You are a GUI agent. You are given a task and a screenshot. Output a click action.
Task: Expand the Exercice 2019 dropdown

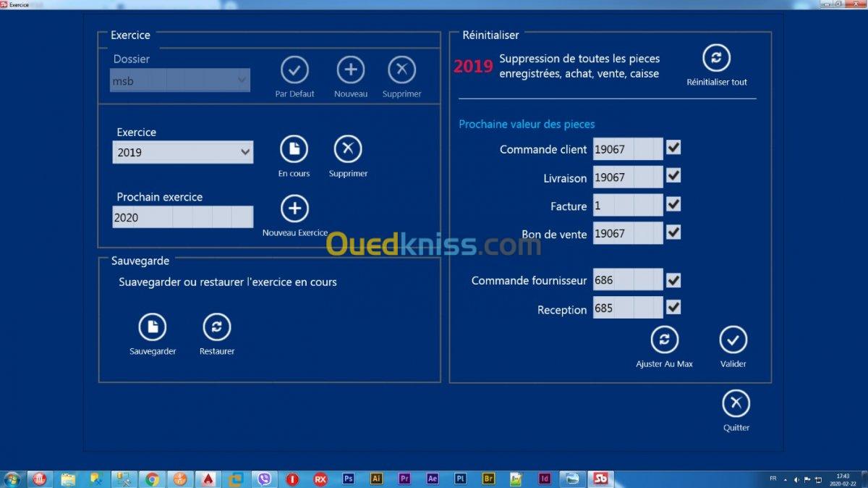point(183,152)
